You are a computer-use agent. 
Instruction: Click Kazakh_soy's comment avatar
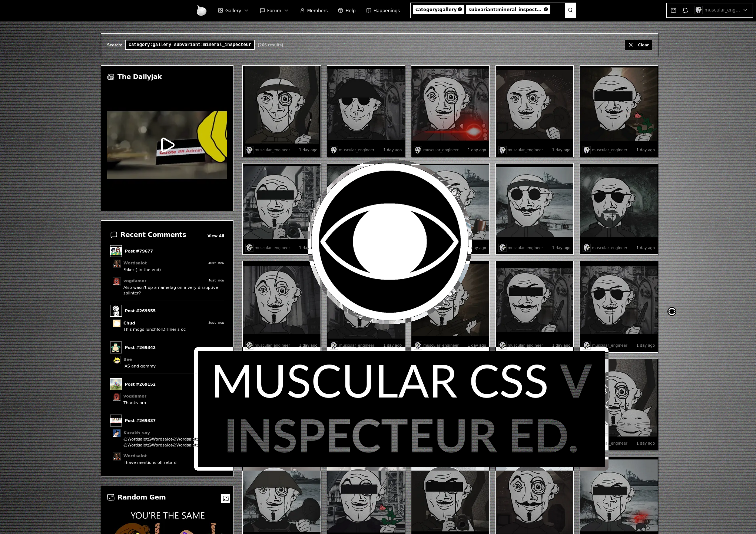(x=117, y=433)
